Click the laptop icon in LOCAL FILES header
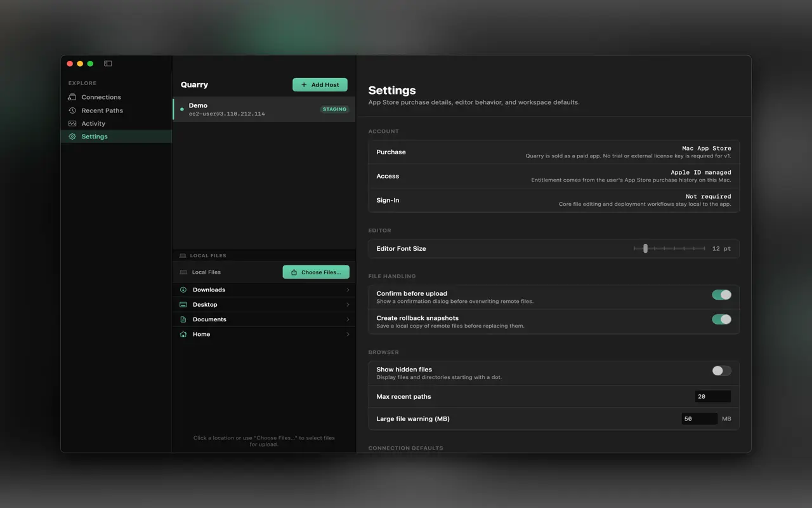The image size is (812, 508). [x=183, y=256]
